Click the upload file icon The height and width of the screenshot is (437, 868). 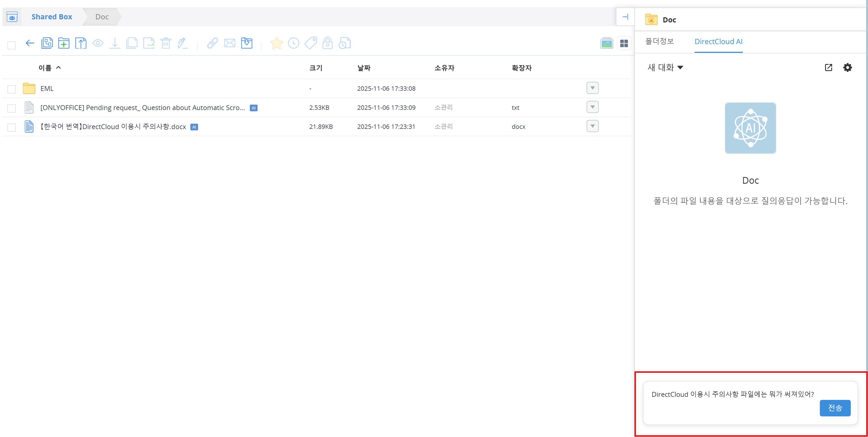coord(81,43)
